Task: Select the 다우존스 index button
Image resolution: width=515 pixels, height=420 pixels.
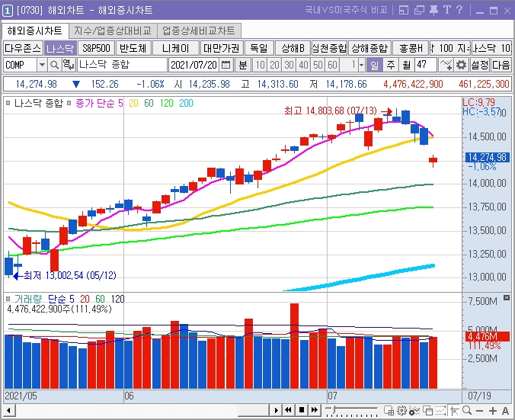Action: pos(23,48)
